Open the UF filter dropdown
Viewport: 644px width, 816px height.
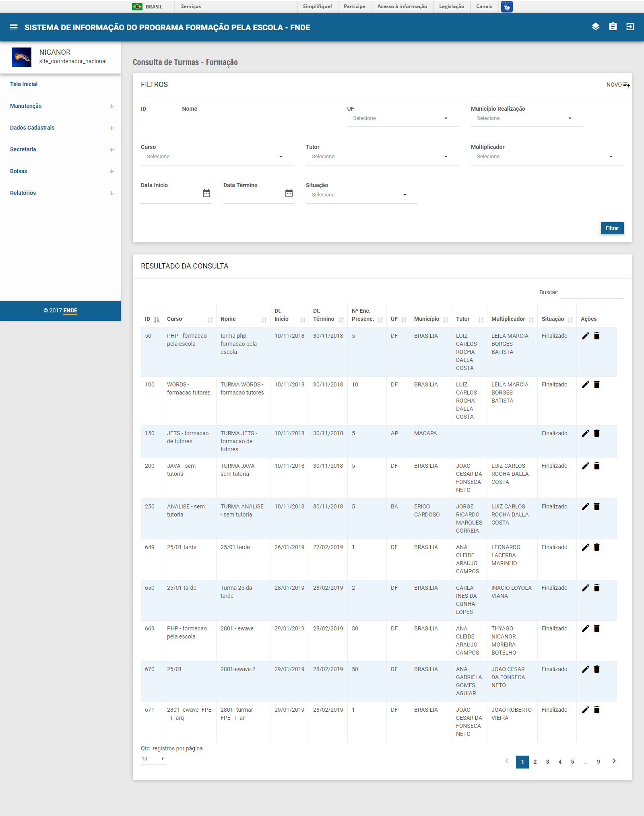402,118
